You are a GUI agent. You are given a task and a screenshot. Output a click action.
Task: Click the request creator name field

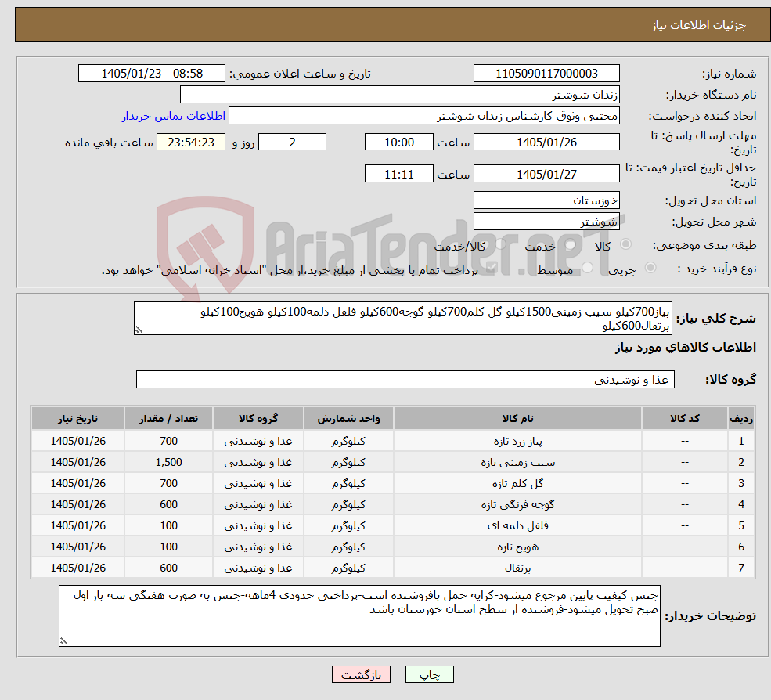423,116
